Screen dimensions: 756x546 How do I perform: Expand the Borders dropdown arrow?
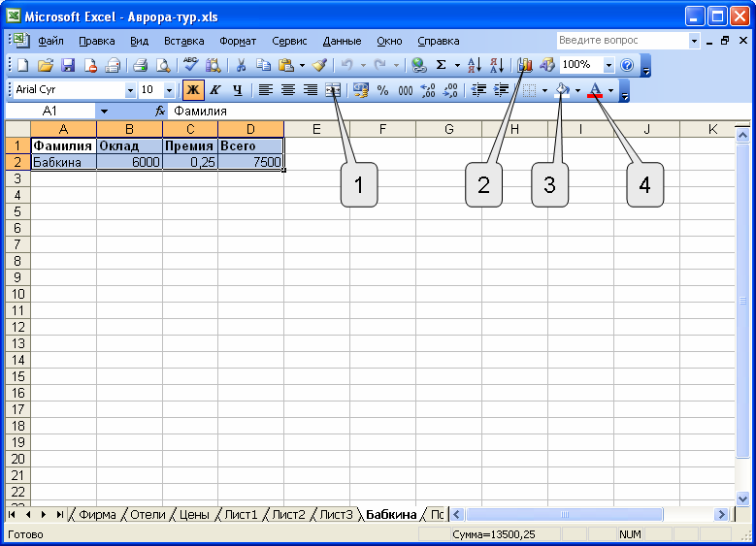coord(544,90)
